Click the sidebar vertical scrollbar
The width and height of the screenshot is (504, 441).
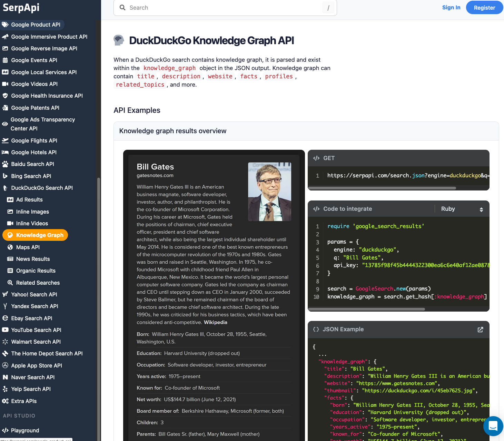[99, 309]
